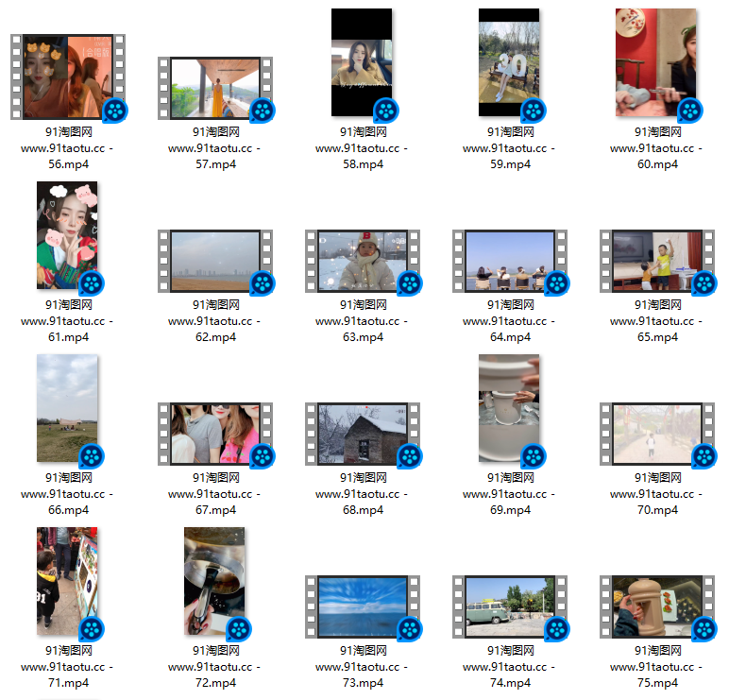The width and height of the screenshot is (729, 700).
Task: Click the player badge icon on 56.mp4
Action: [115, 111]
